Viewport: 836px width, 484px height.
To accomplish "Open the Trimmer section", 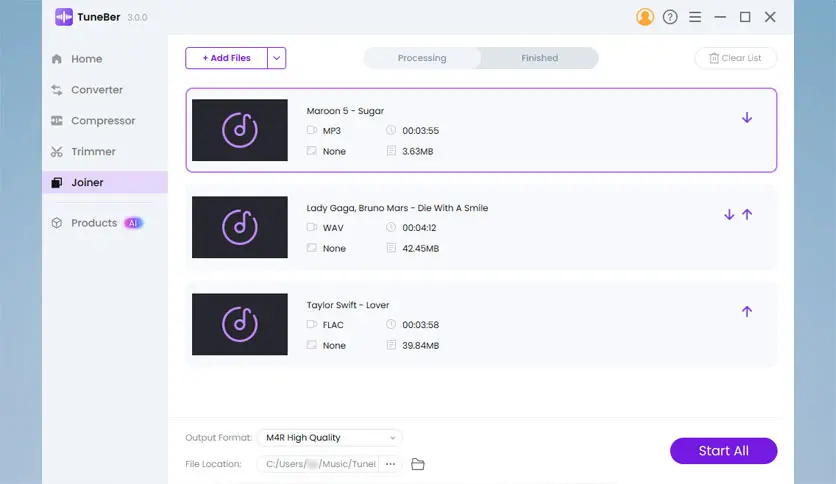I will point(104,151).
